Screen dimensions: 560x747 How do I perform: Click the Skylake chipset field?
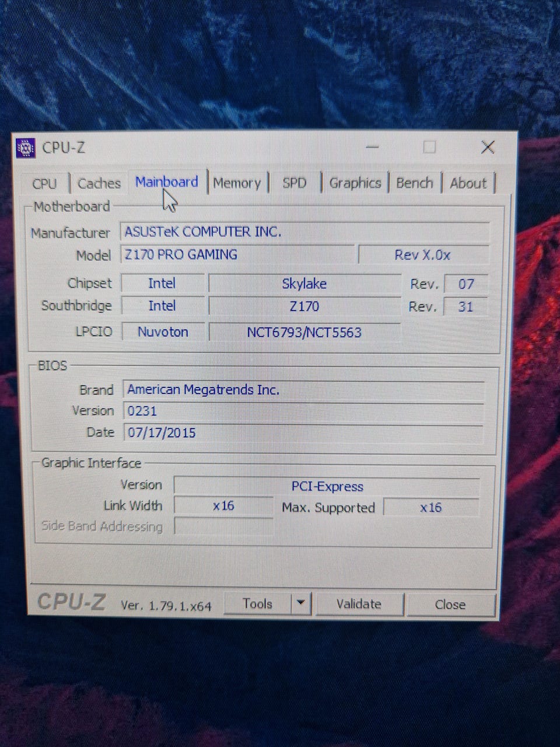pyautogui.click(x=304, y=284)
